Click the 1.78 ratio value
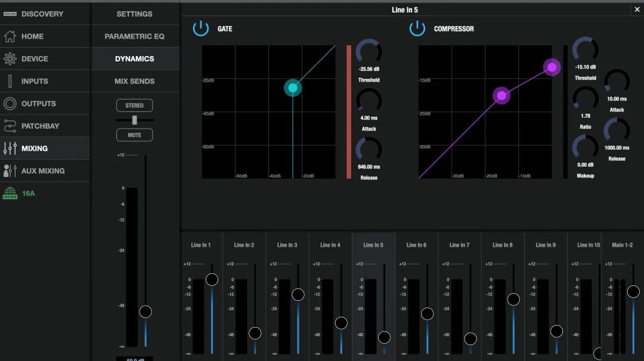644x361 pixels. (586, 116)
